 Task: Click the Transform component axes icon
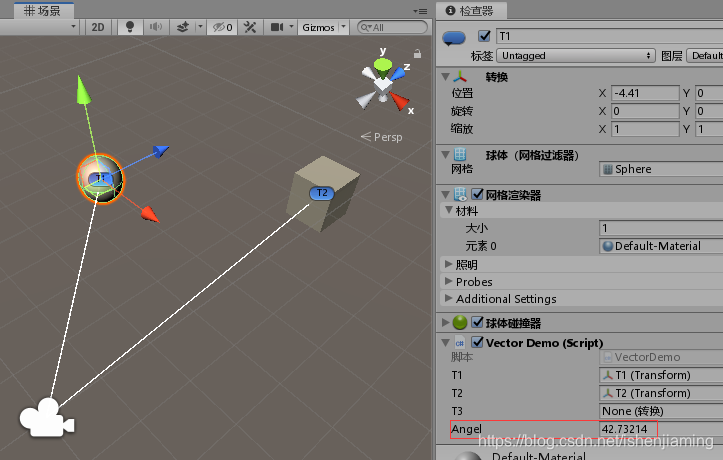(460, 77)
